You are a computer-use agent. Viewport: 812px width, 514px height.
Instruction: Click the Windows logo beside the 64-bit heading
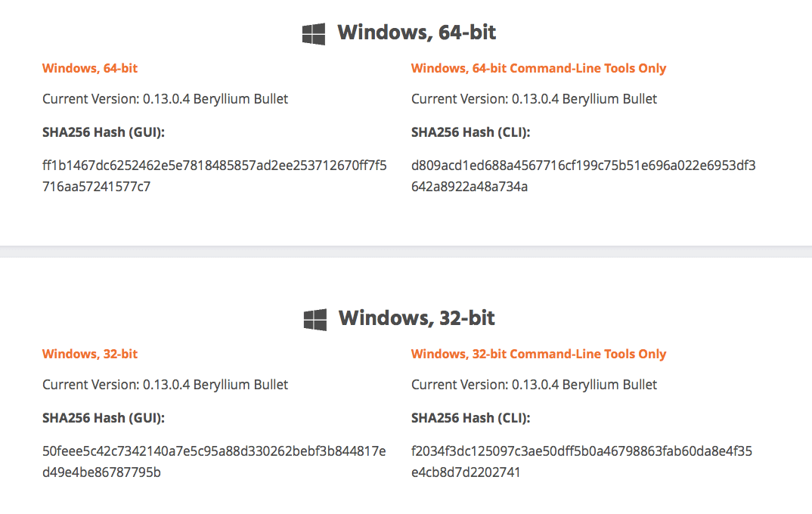314,33
